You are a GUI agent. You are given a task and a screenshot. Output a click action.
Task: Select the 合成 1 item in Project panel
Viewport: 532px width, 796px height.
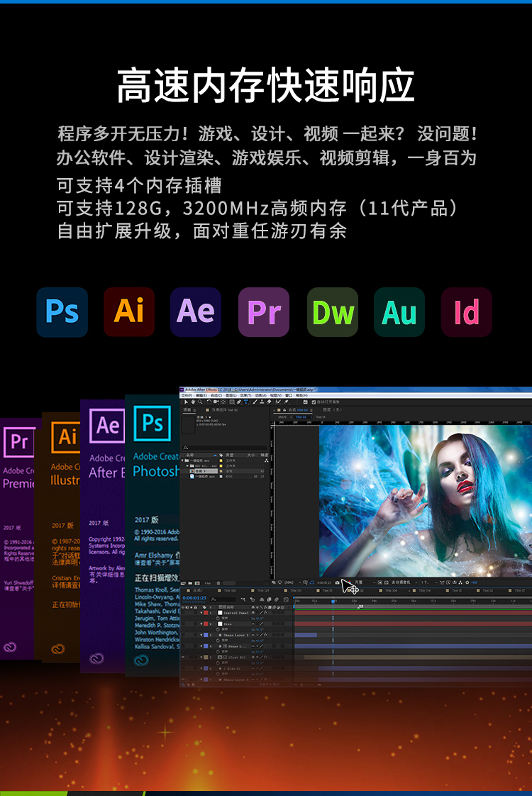click(x=204, y=471)
